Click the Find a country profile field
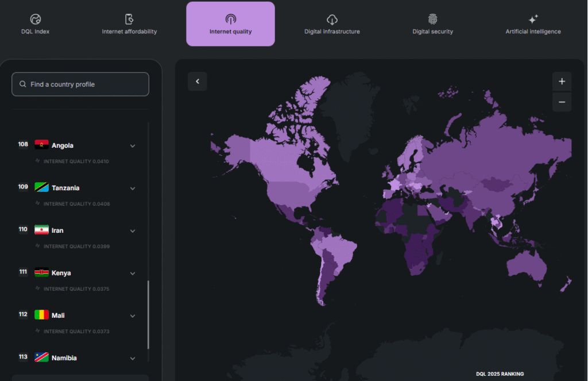 click(x=80, y=84)
